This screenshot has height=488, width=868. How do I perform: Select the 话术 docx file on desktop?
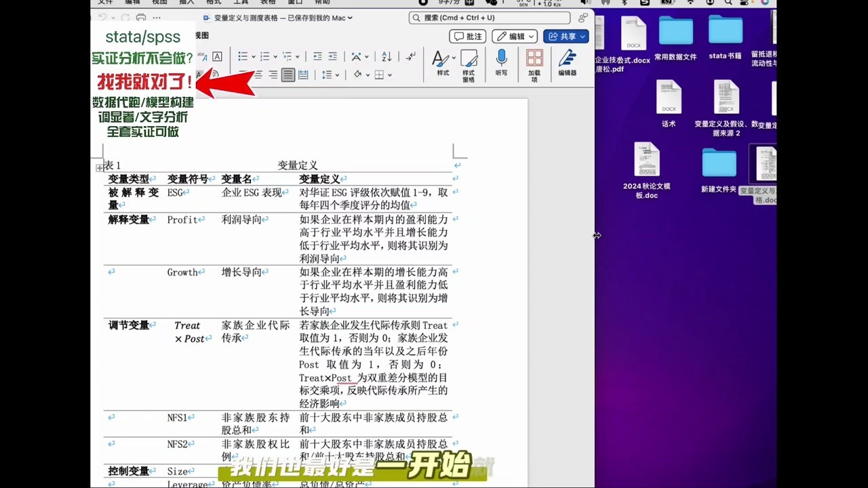click(x=669, y=103)
